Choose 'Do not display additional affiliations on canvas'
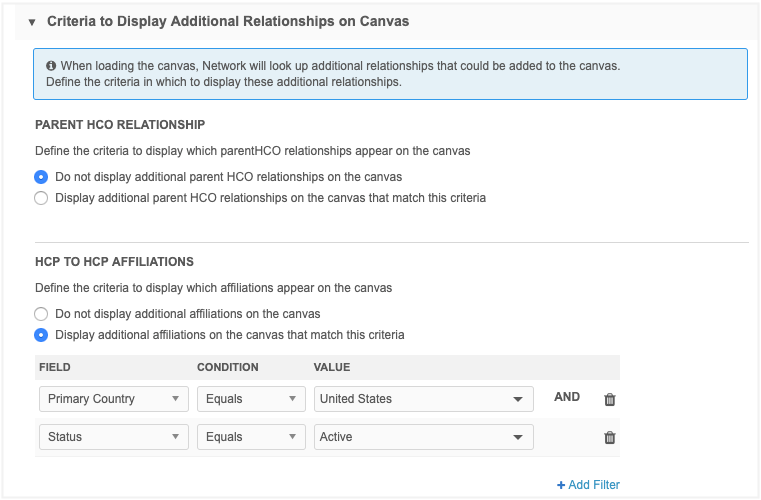The width and height of the screenshot is (761, 500). [x=41, y=313]
